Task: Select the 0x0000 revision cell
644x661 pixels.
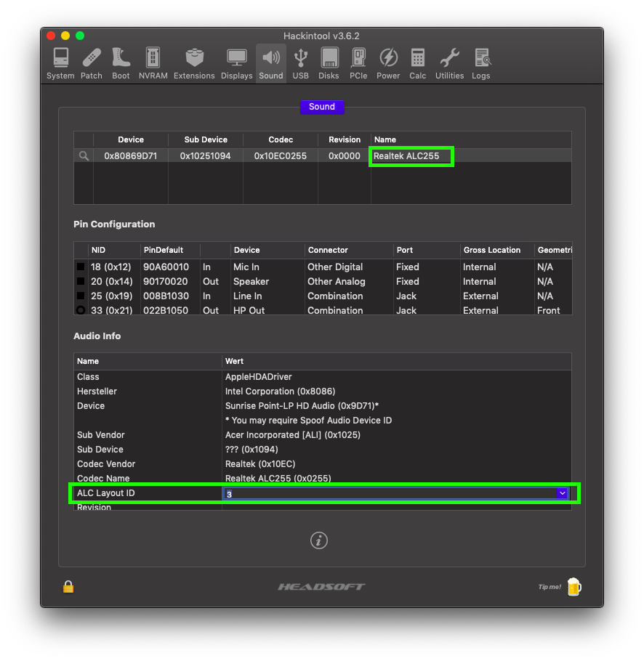Action: pos(345,156)
